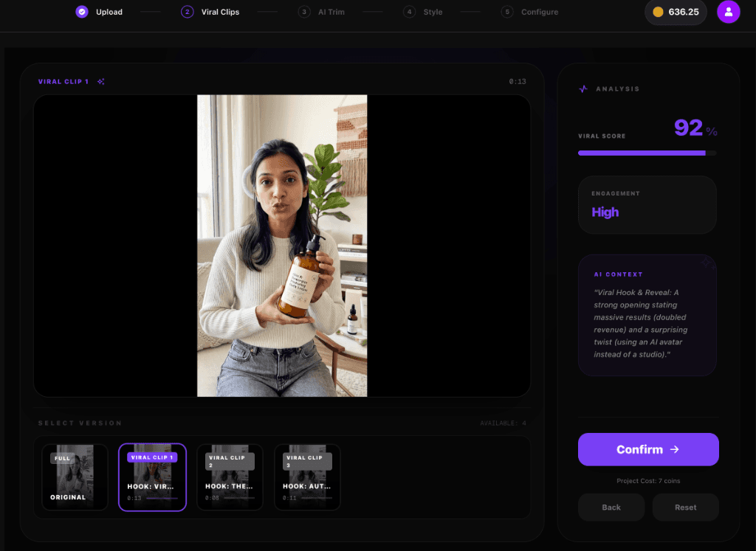The height and width of the screenshot is (551, 756).
Task: Click the Back button
Action: [611, 507]
